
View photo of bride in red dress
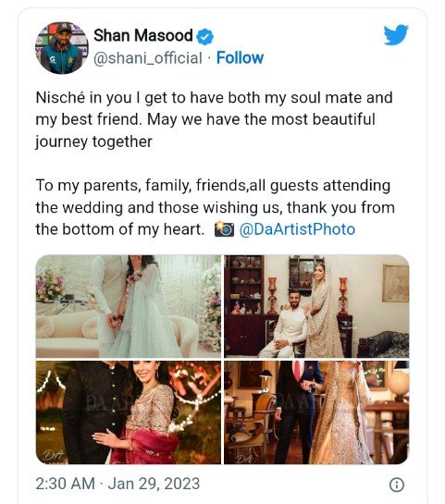pyautogui.click(x=129, y=412)
